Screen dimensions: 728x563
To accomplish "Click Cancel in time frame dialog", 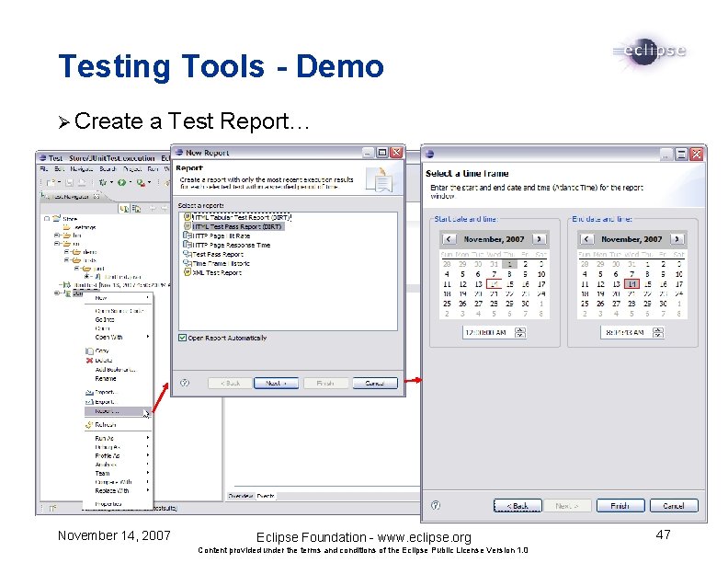I will 674,506.
